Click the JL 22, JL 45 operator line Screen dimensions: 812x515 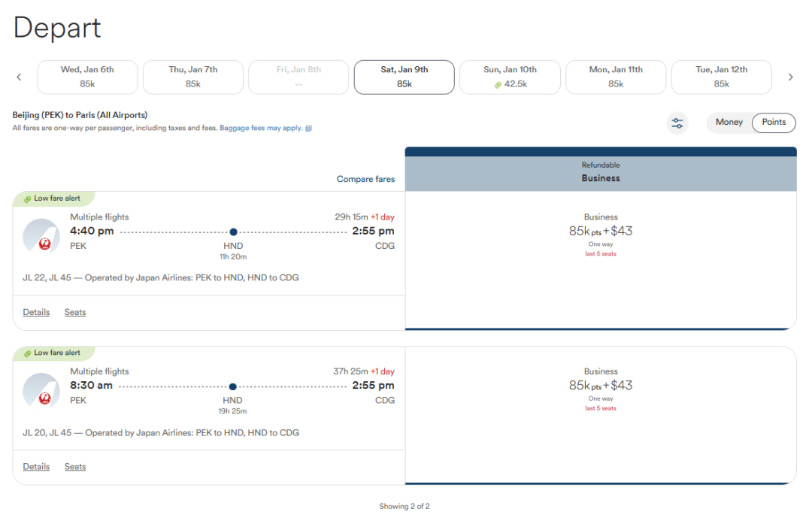161,278
